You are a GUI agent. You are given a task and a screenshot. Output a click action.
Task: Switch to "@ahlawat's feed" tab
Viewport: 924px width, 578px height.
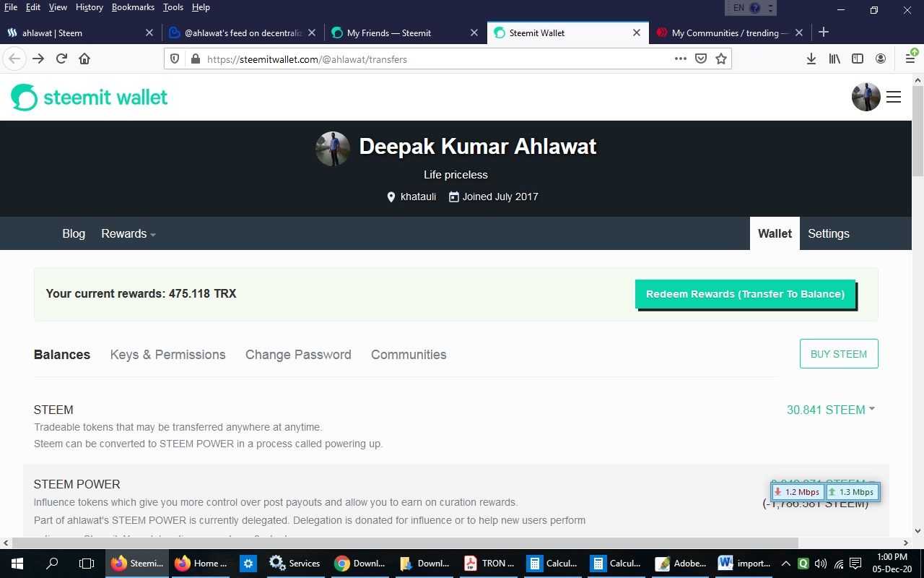(242, 33)
